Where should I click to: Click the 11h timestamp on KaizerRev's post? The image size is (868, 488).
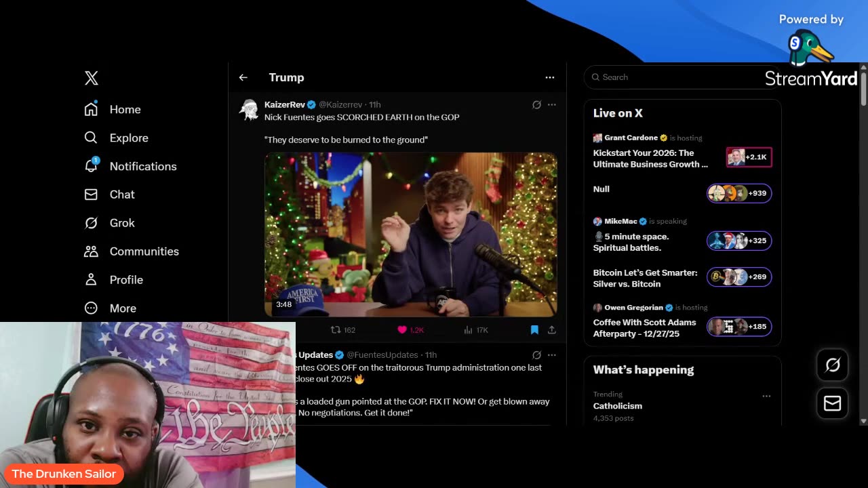click(x=375, y=104)
